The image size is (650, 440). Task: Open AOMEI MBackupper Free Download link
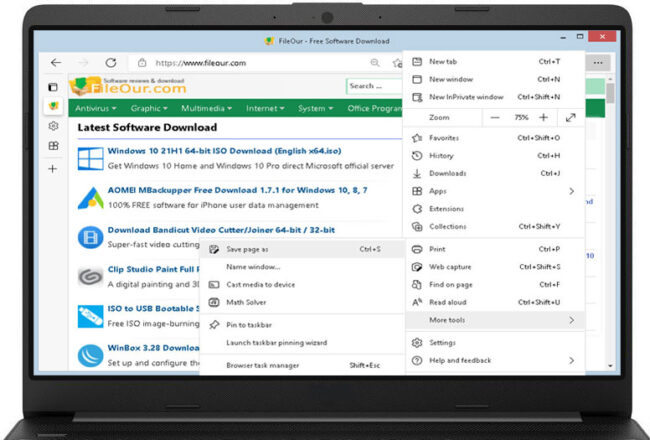[236, 190]
